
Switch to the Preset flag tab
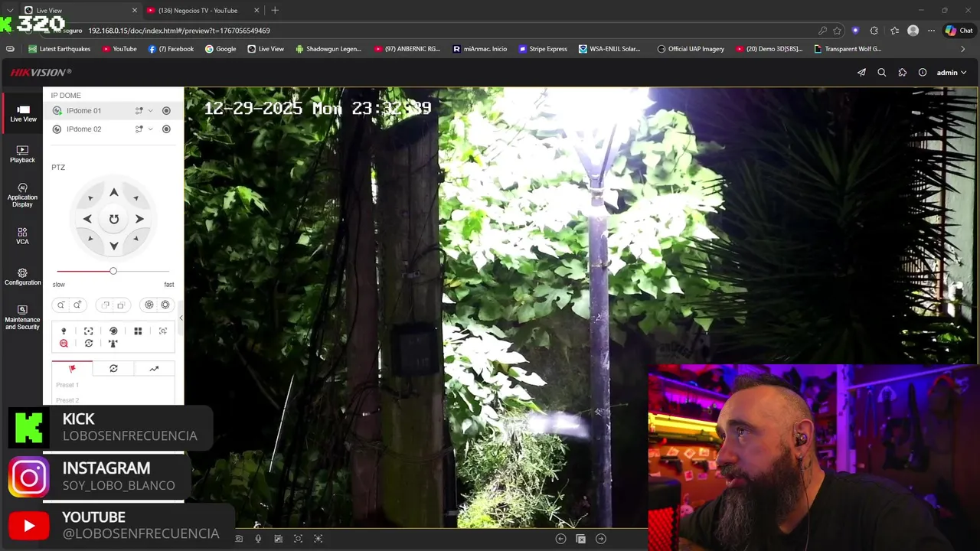(x=72, y=369)
